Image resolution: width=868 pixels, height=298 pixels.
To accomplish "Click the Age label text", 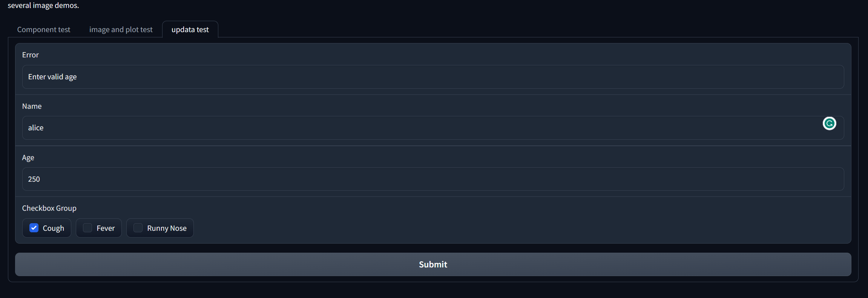I will pos(28,158).
